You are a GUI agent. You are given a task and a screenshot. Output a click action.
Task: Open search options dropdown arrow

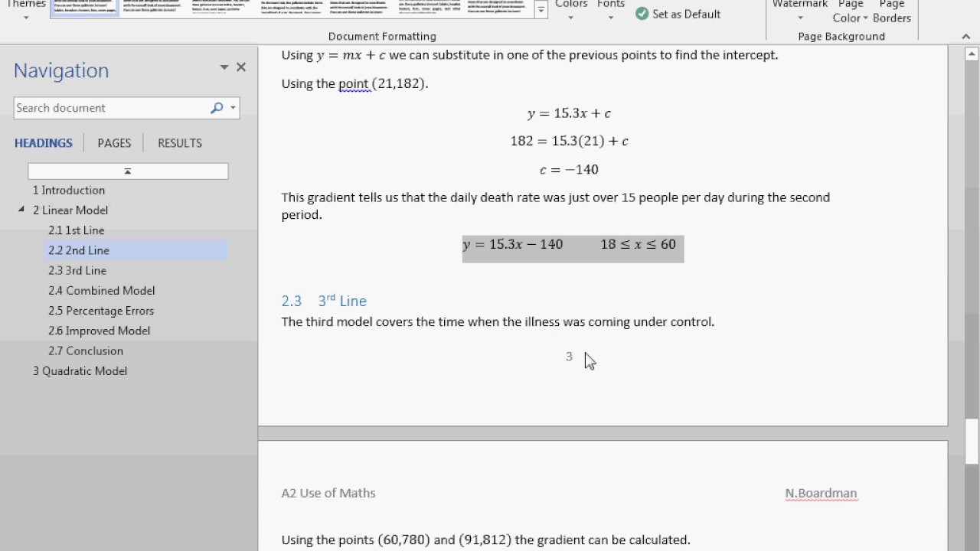(233, 108)
